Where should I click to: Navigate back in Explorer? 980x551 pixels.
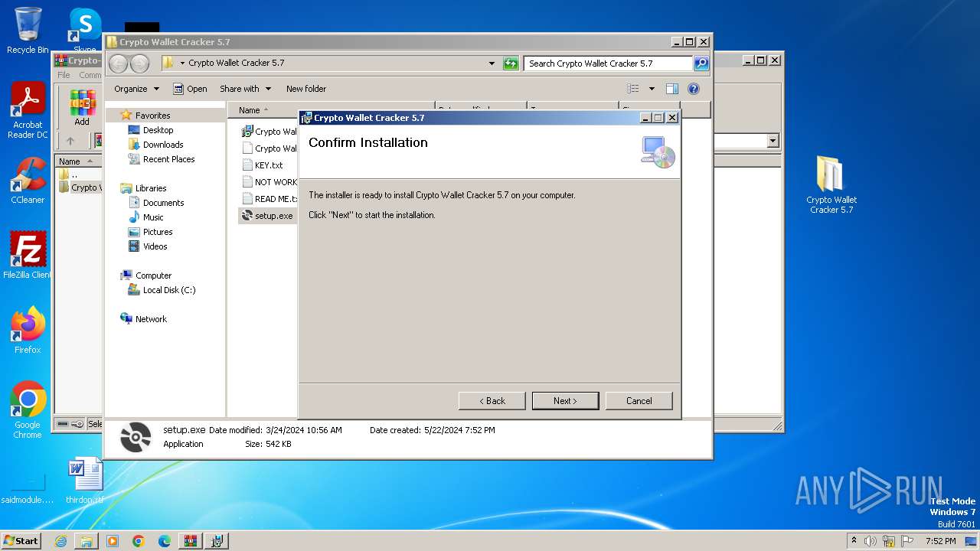pyautogui.click(x=119, y=64)
